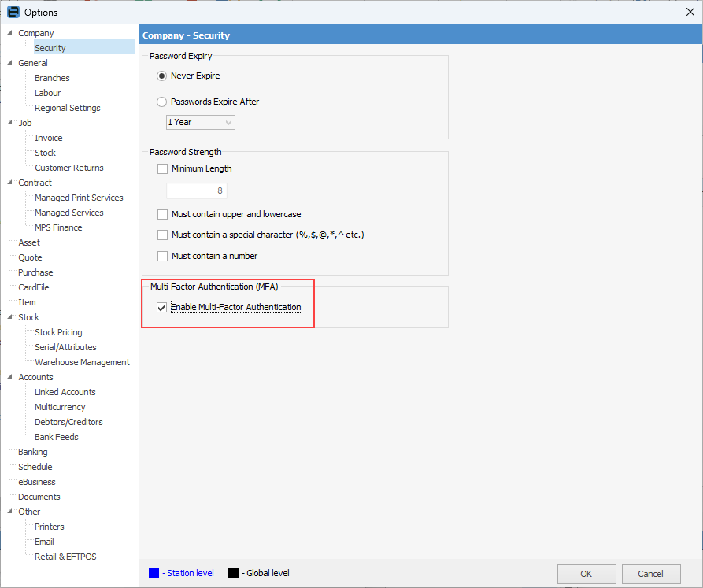Select the Item tree entry

(x=27, y=302)
